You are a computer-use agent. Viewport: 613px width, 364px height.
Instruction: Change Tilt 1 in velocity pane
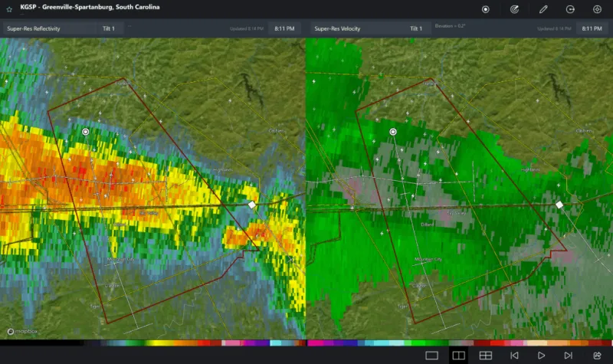pyautogui.click(x=418, y=28)
